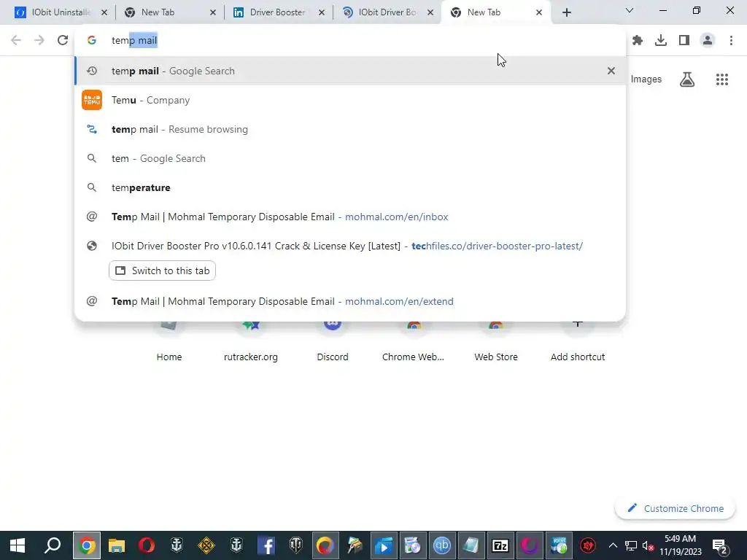747x560 pixels.
Task: Select 'temp mail - Google Search' suggestion
Action: tap(350, 71)
